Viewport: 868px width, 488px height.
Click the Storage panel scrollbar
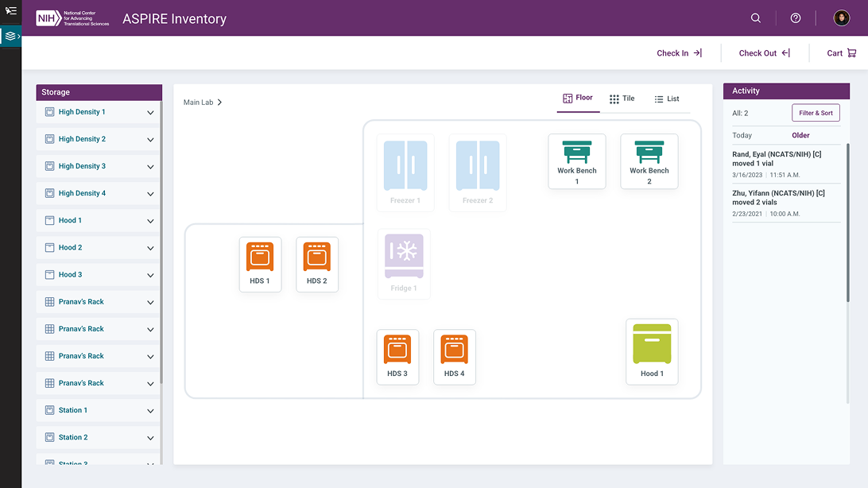pyautogui.click(x=161, y=238)
